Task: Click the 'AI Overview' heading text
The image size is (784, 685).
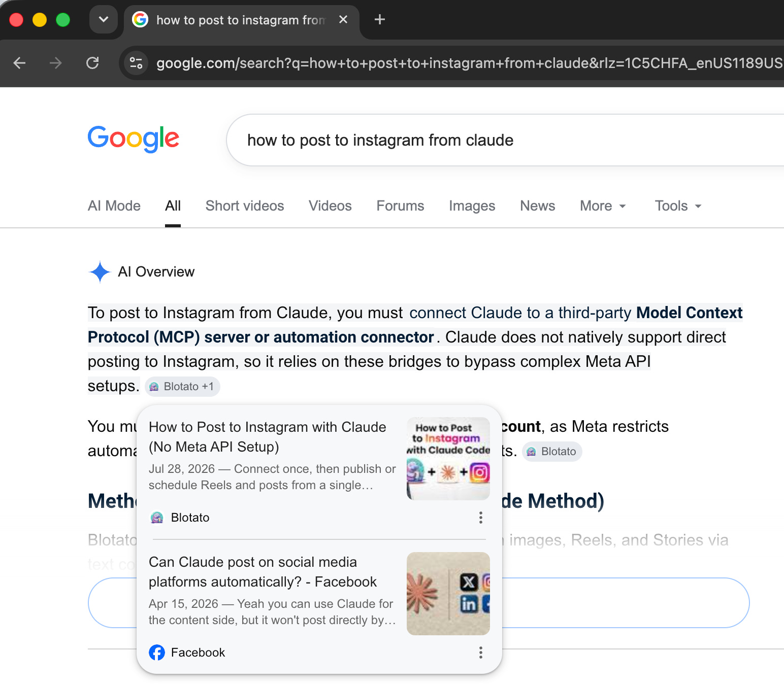Action: [x=156, y=272]
